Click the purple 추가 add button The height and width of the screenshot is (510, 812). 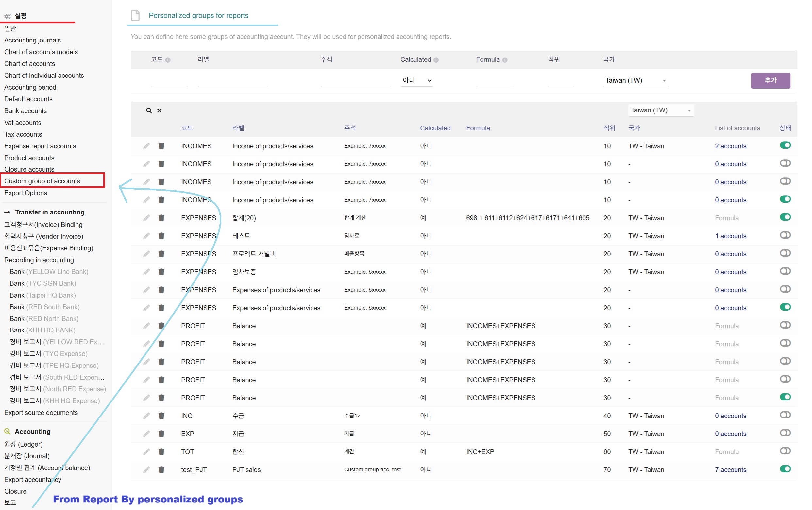(x=770, y=80)
